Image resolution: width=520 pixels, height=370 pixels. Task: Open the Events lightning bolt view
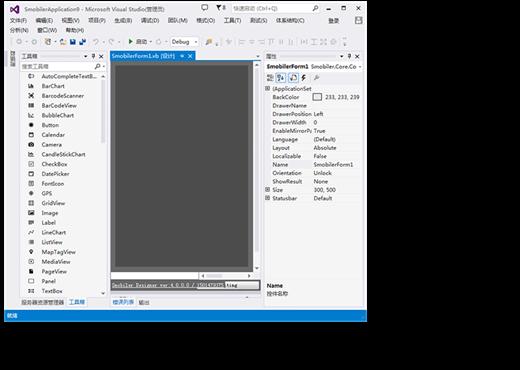[304, 78]
